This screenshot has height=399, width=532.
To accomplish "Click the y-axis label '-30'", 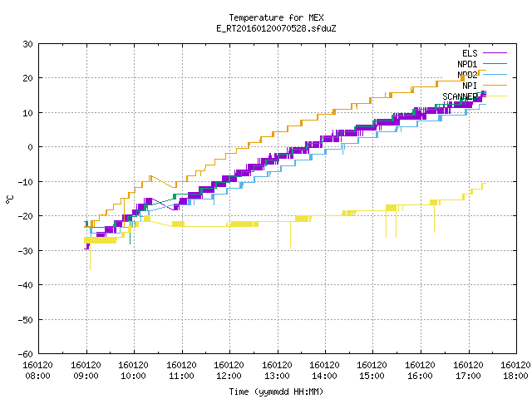I will click(26, 251).
